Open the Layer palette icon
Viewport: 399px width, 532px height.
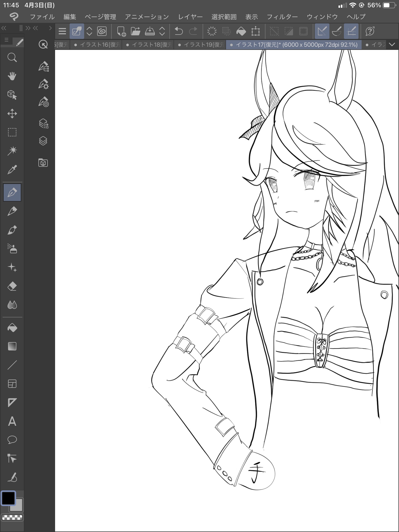pyautogui.click(x=43, y=141)
